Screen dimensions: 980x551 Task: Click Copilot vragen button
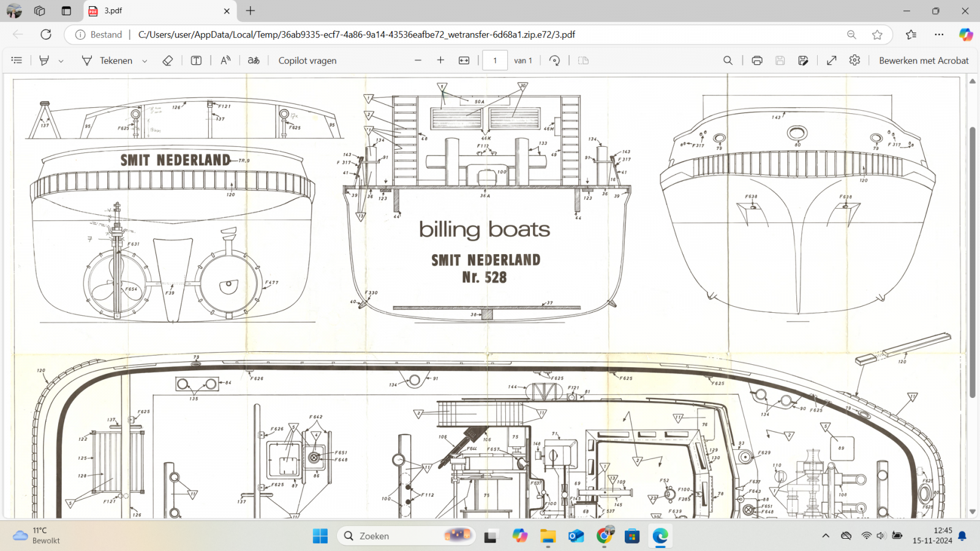[307, 60]
